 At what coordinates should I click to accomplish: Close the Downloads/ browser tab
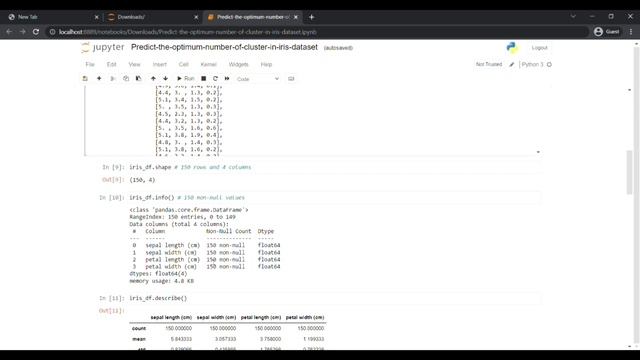(x=196, y=17)
